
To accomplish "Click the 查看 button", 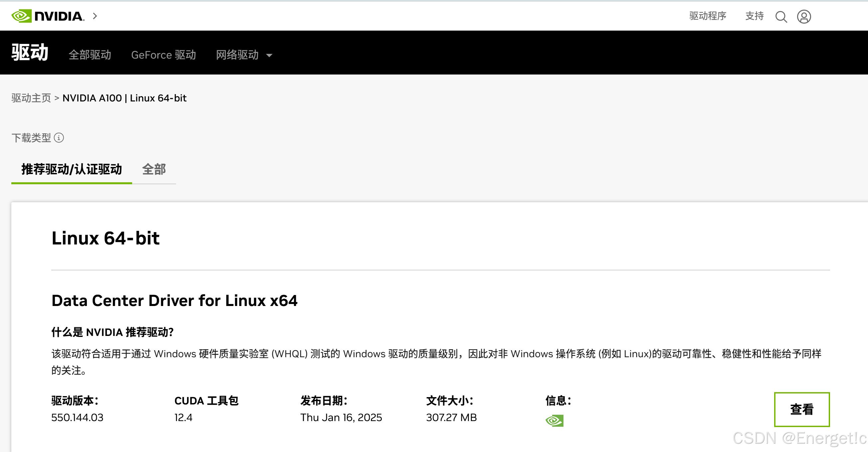I will coord(801,409).
